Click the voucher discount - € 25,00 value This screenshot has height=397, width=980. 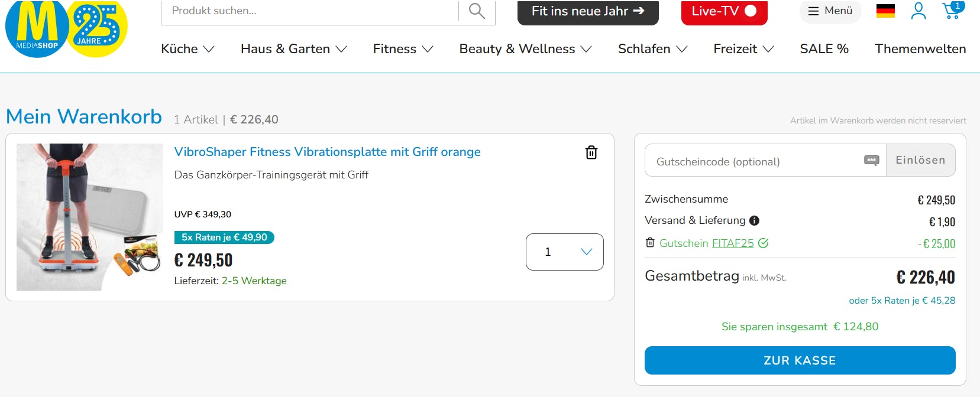[937, 244]
